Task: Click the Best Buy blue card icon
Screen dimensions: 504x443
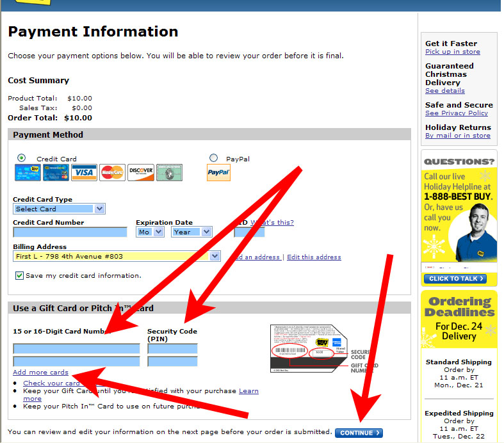Action: (x=28, y=172)
